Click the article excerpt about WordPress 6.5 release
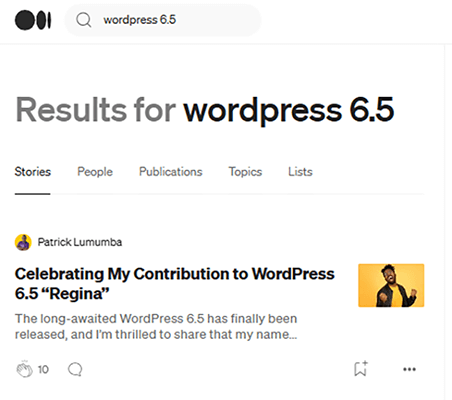Viewport: 452px width, 400px height. (156, 326)
